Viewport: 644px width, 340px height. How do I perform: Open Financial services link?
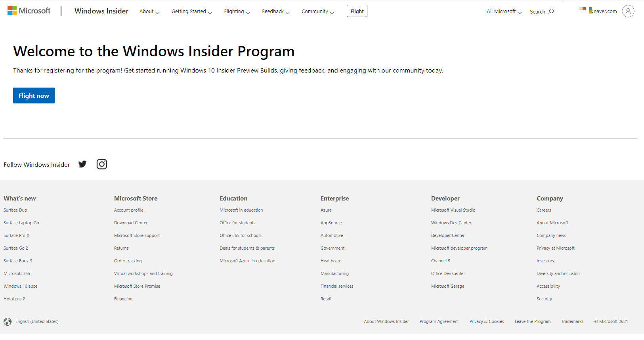337,286
